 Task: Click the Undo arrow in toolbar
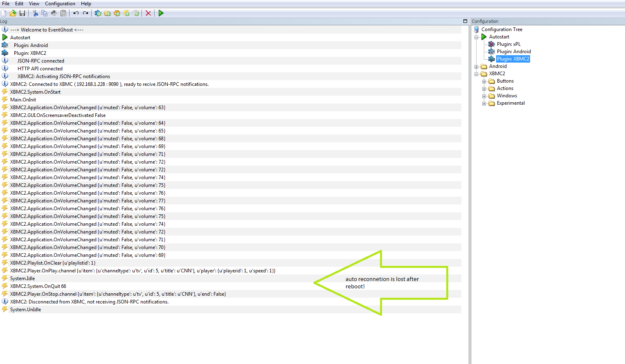(76, 13)
